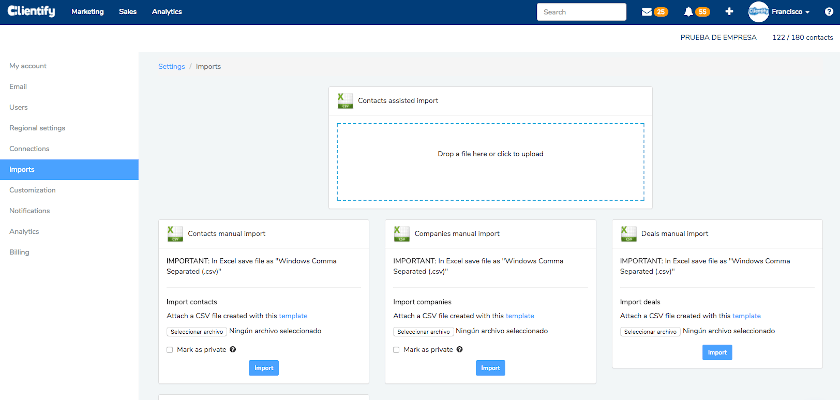Click the 55 notifications count badge
This screenshot has height=400, width=840.
(702, 12)
